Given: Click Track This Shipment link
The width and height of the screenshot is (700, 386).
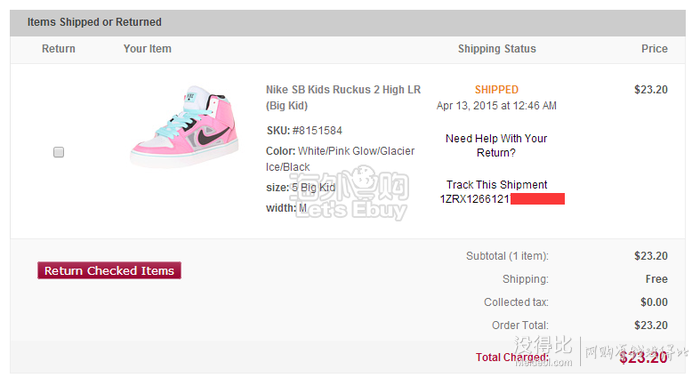Looking at the screenshot, I should pos(496,185).
